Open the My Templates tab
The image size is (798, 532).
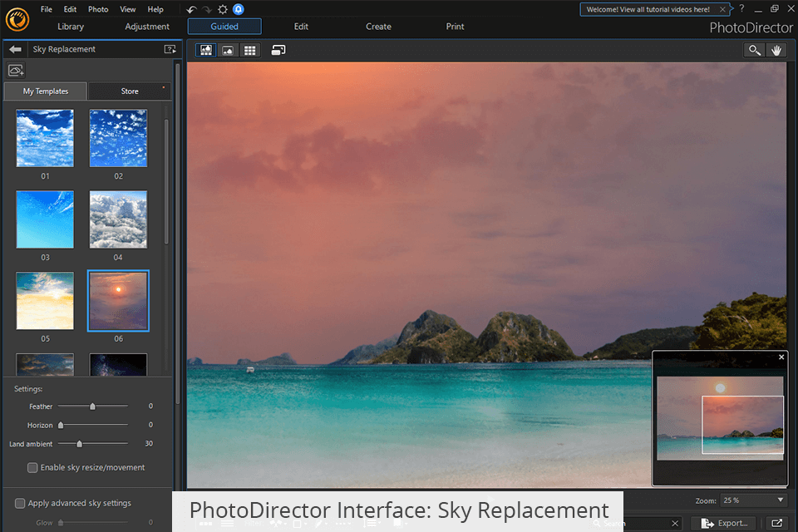45,91
